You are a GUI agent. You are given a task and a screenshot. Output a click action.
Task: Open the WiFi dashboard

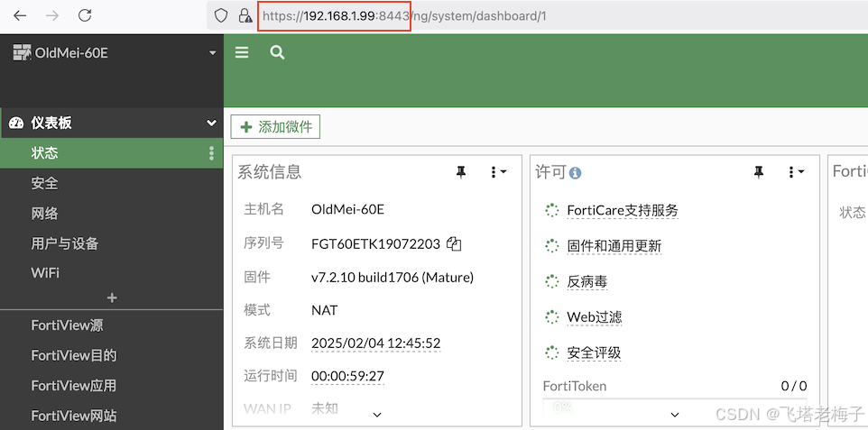45,273
